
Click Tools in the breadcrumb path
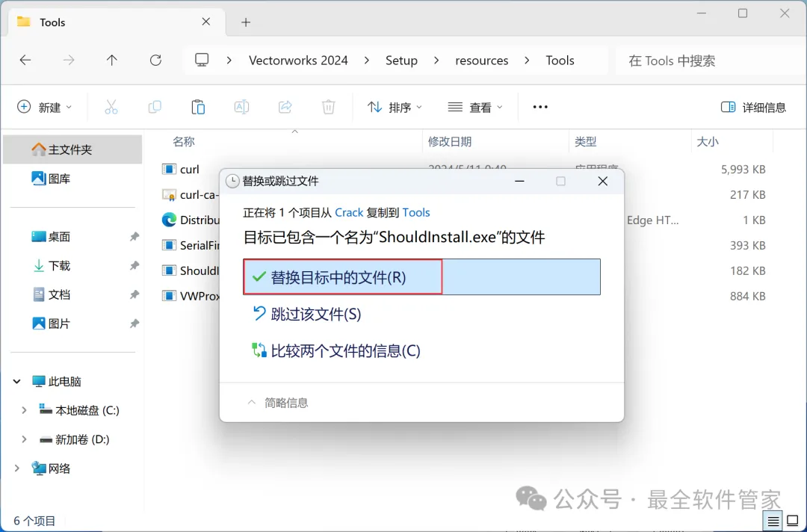pyautogui.click(x=560, y=61)
